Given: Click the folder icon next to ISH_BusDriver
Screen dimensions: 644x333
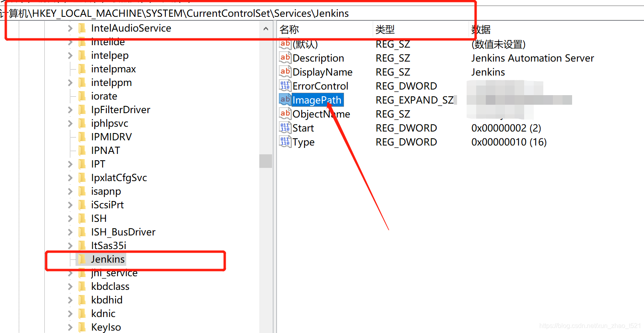Looking at the screenshot, I should point(82,232).
